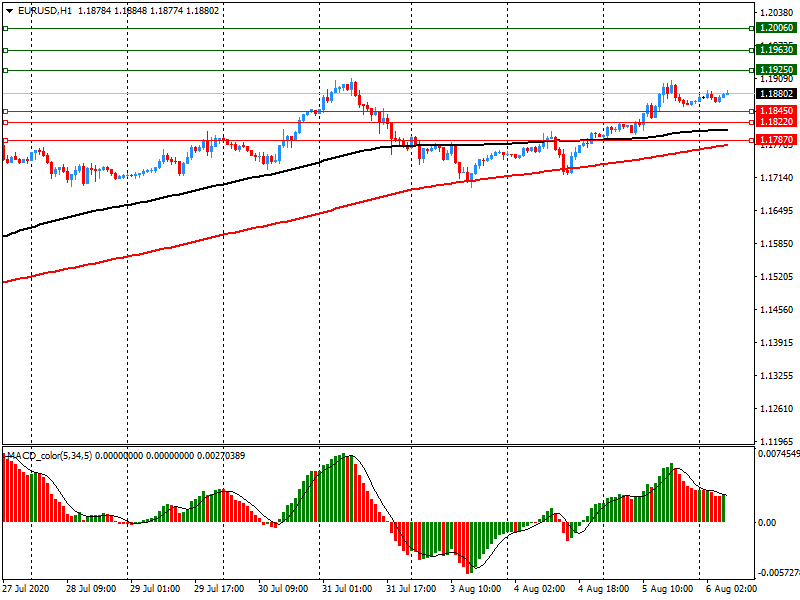Click the 3 Aug 10:00 time label
Screen dimensions: 800x600
(476, 589)
